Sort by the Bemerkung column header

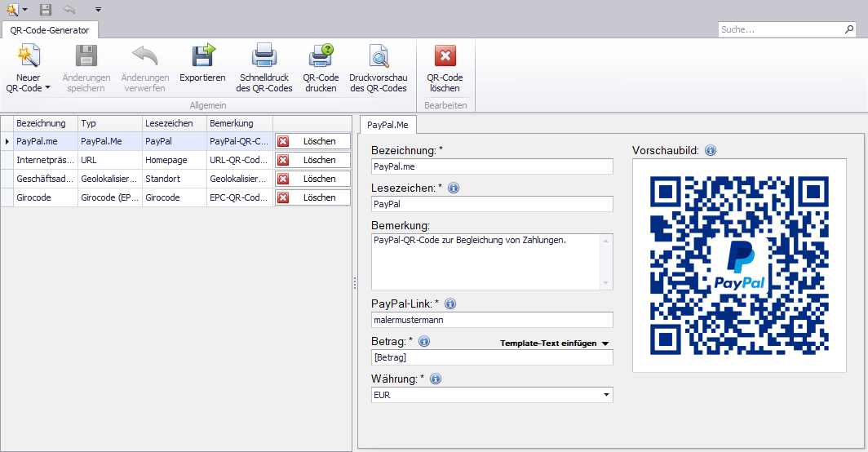(240, 123)
